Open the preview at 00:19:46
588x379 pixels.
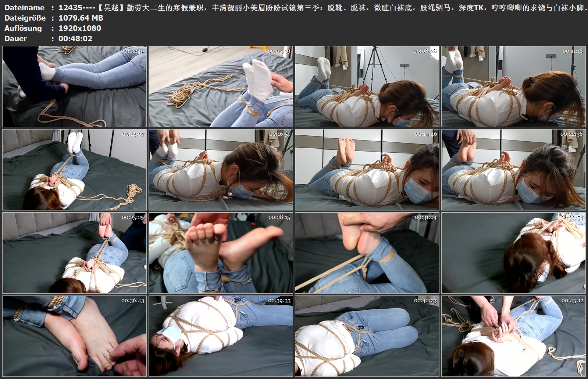click(367, 170)
